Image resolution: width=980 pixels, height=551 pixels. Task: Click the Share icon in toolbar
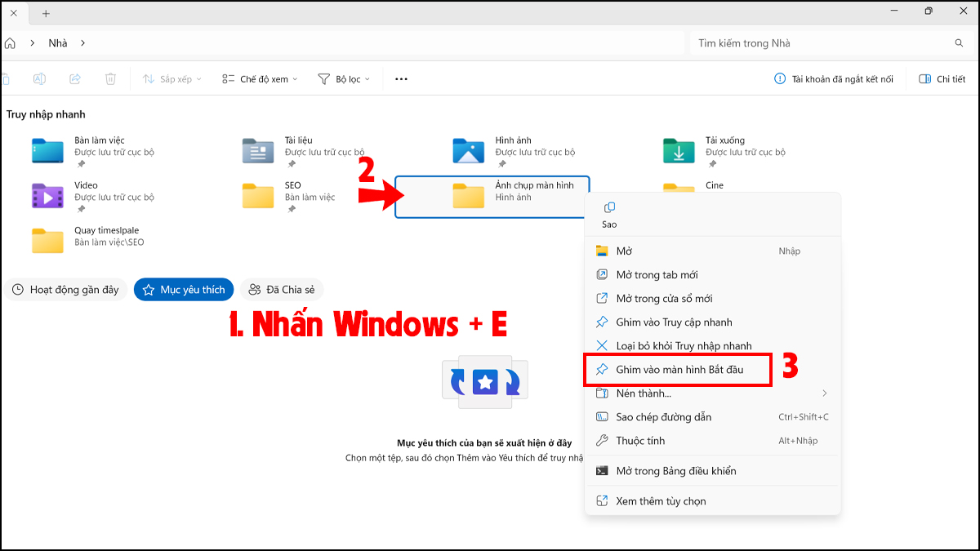pos(75,79)
